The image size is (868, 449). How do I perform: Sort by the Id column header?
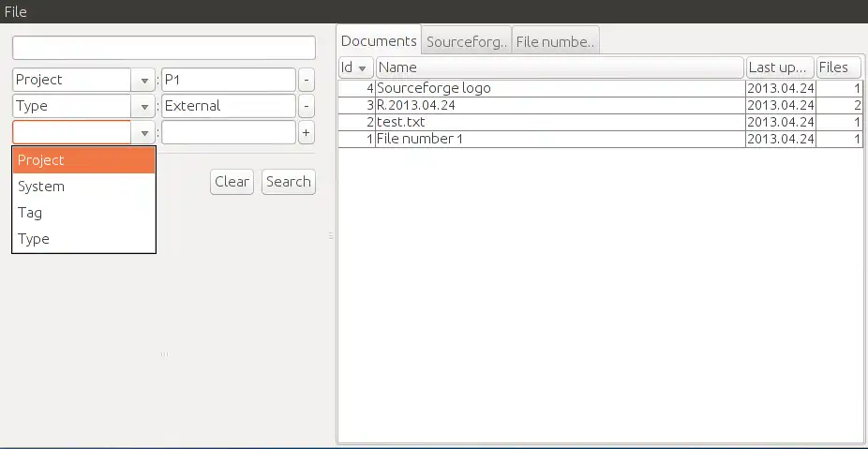coord(355,67)
